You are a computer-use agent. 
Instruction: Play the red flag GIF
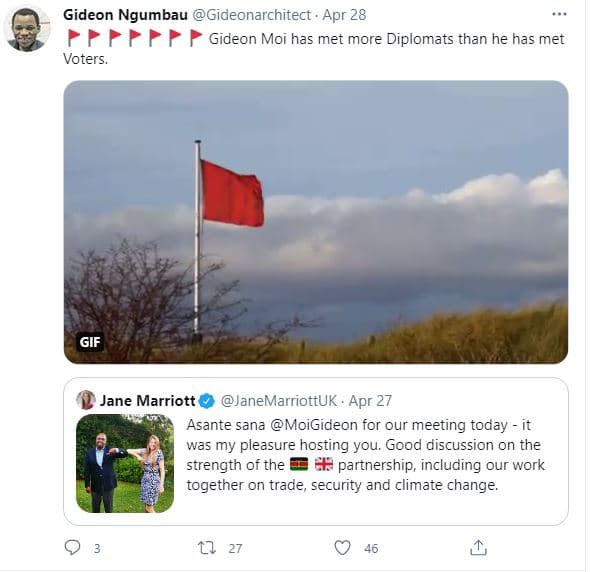(316, 222)
